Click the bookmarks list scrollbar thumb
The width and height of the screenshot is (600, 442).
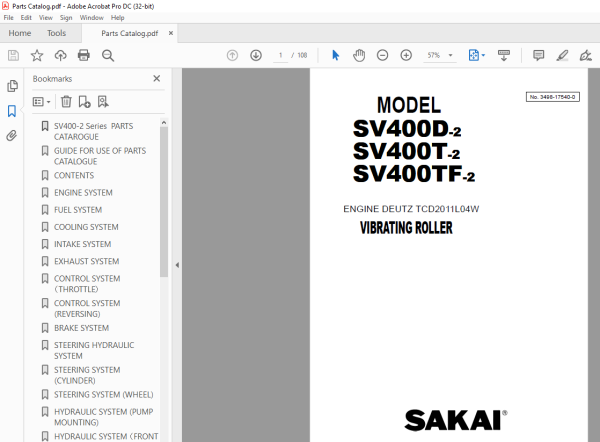pos(164,202)
